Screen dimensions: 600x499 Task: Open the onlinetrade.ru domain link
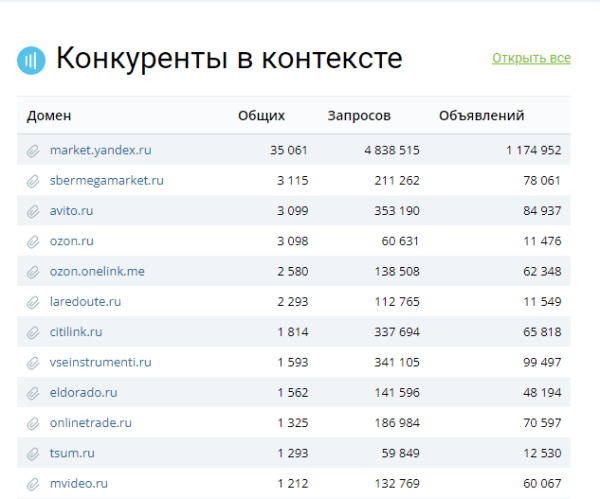pyautogui.click(x=91, y=422)
